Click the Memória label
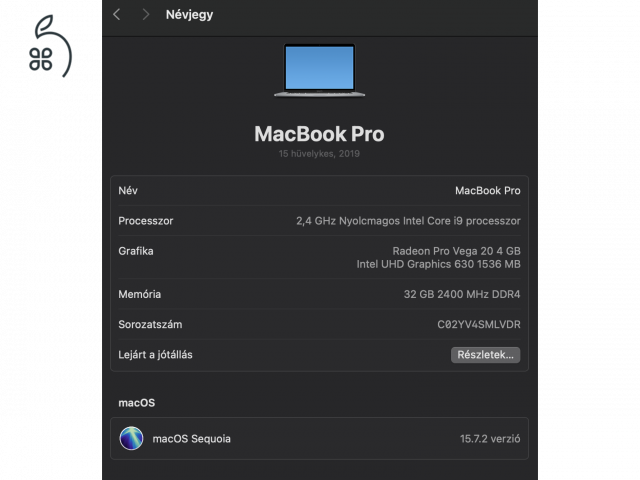 pyautogui.click(x=140, y=294)
